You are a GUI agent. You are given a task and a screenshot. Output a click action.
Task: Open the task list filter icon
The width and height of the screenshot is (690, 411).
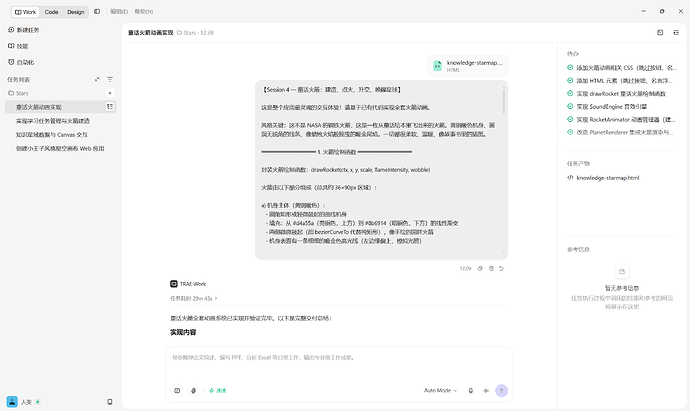point(110,80)
